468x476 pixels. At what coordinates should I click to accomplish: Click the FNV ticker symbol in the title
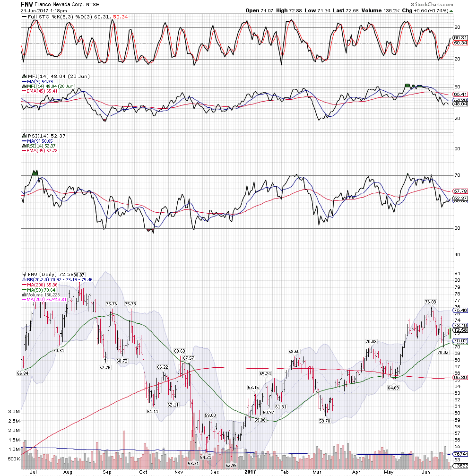(x=26, y=5)
